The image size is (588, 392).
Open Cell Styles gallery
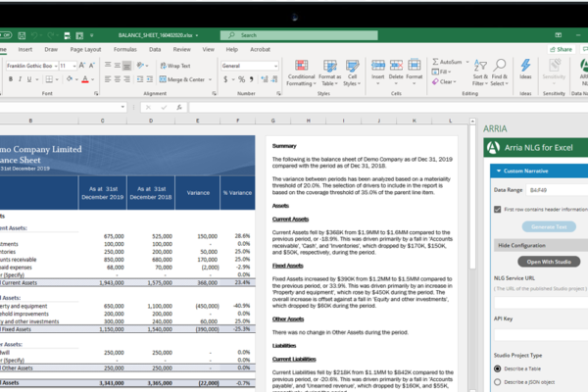[x=352, y=73]
